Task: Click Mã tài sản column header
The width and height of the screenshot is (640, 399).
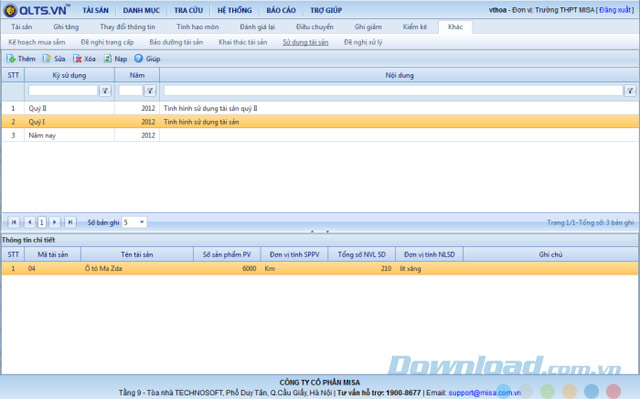Action: point(53,254)
